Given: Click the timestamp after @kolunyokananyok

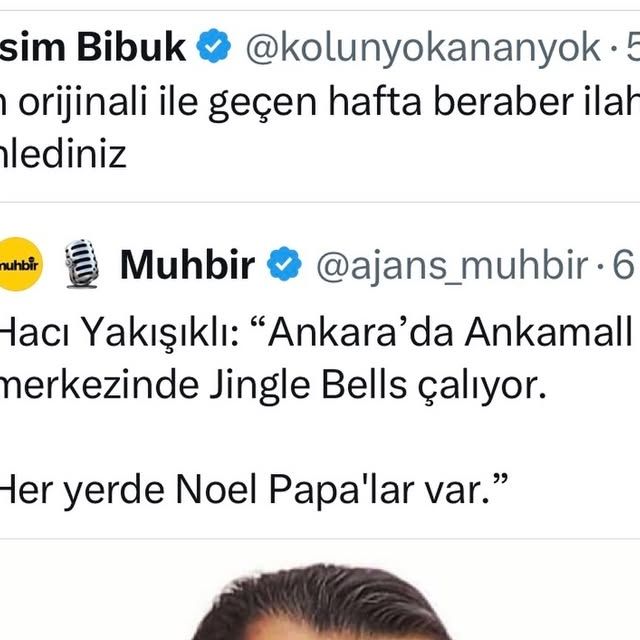Looking at the screenshot, I should 633,46.
